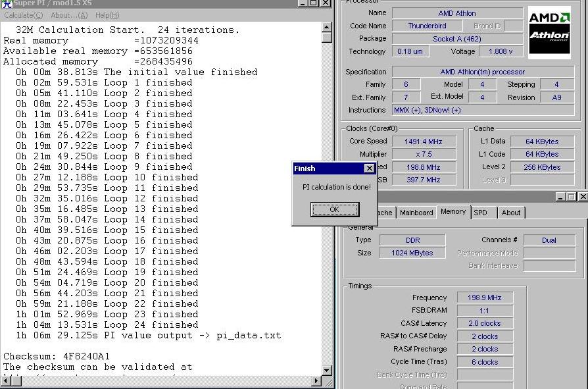The width and height of the screenshot is (588, 389).
Task: Open the Help(H) menu in Super PI
Action: (x=107, y=15)
